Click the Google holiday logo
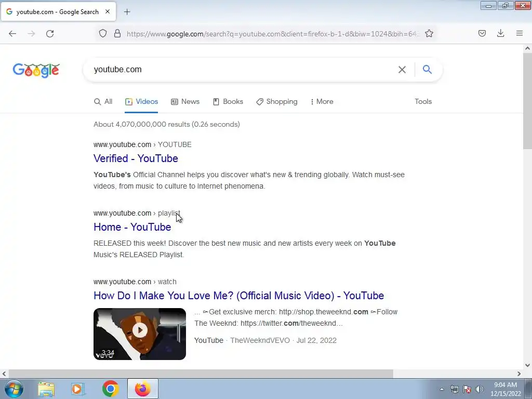Image resolution: width=532 pixels, height=399 pixels. [36, 71]
